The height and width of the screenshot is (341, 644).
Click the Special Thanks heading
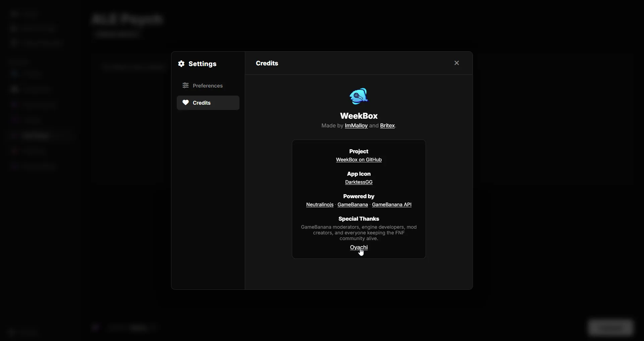point(359,219)
